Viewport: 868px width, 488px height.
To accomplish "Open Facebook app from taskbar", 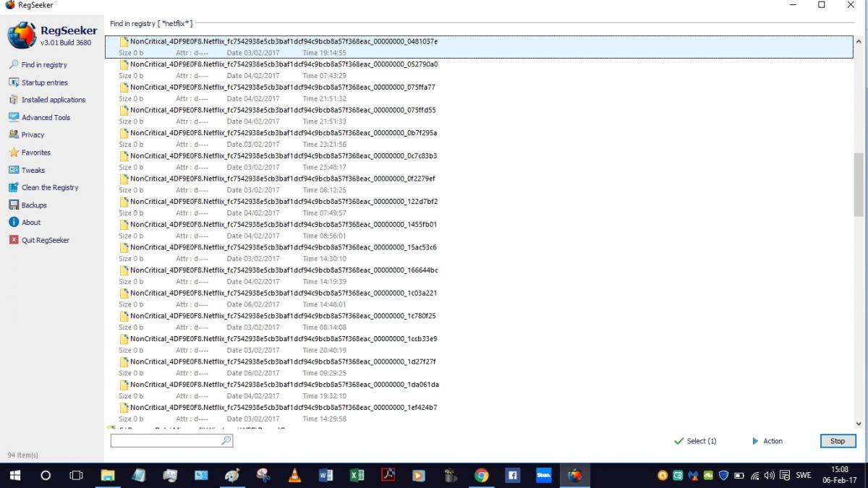I will [512, 475].
